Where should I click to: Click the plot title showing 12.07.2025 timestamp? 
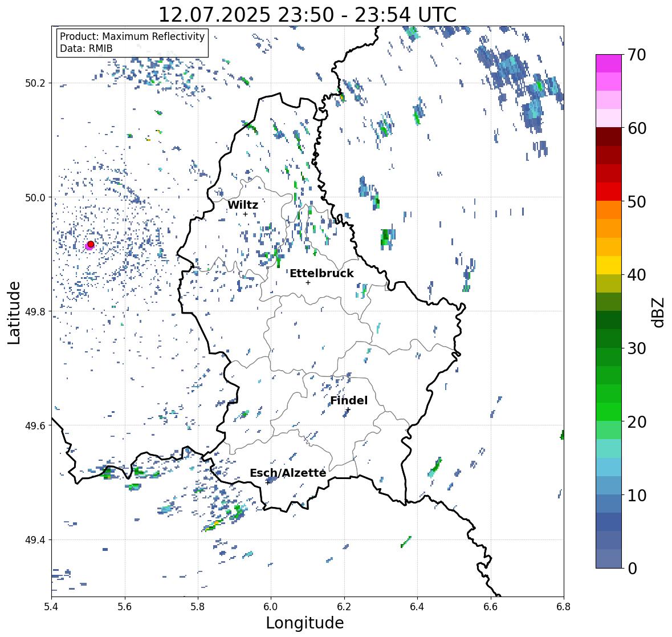pyautogui.click(x=307, y=15)
